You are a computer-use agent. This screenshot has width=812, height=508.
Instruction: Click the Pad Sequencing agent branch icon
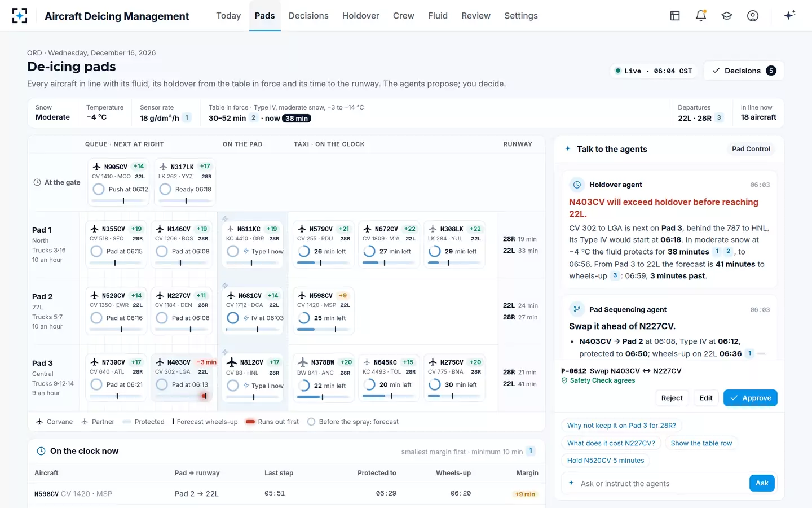(x=577, y=309)
